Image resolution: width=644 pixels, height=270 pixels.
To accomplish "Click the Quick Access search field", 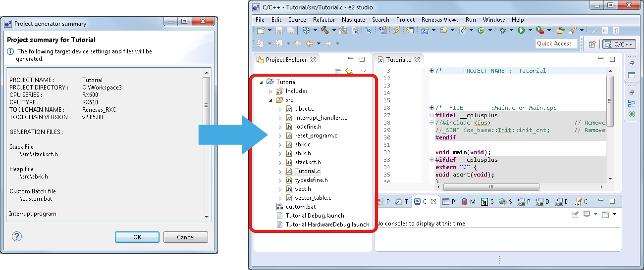I will coord(557,44).
